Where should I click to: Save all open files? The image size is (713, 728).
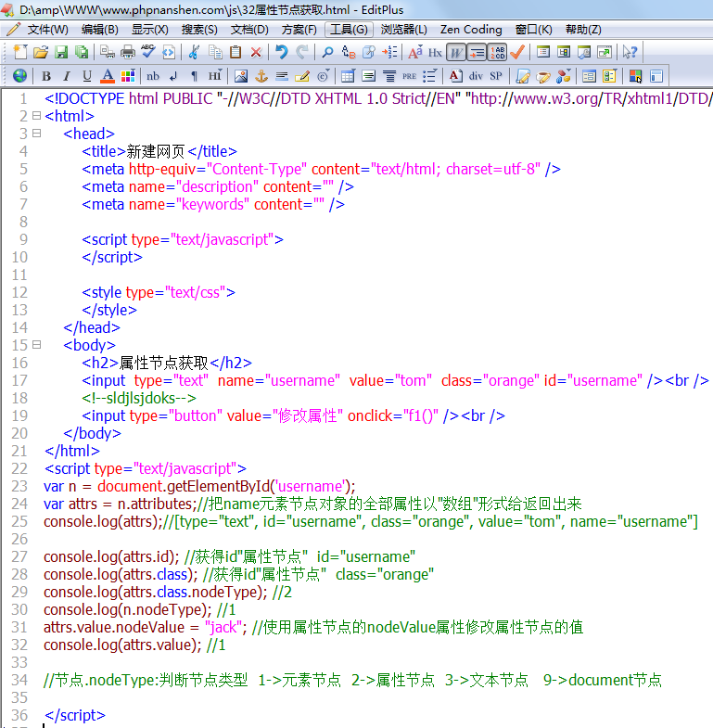coord(82,52)
